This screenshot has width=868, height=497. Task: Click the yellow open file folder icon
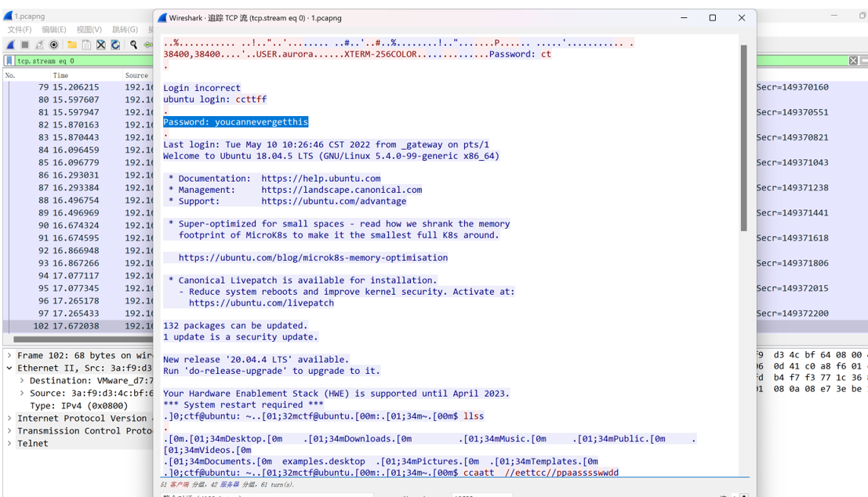point(72,45)
